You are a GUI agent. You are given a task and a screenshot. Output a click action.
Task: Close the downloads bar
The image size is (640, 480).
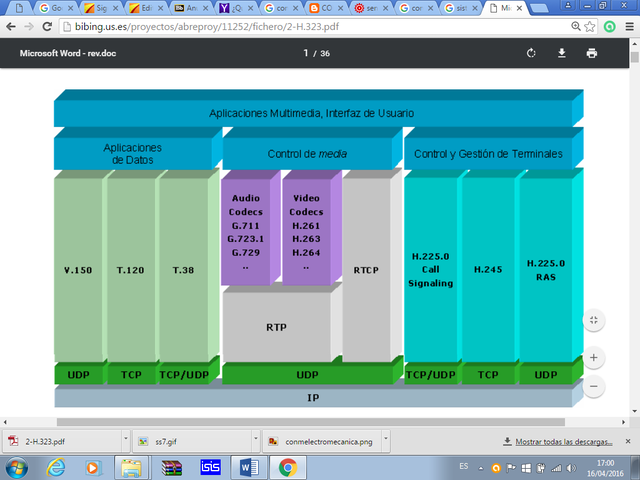coord(628,441)
